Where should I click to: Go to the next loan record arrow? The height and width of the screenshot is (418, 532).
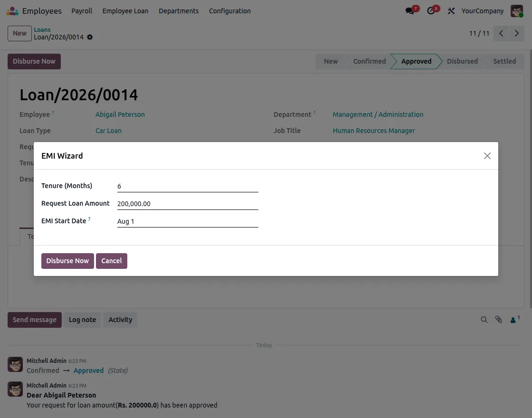point(516,33)
